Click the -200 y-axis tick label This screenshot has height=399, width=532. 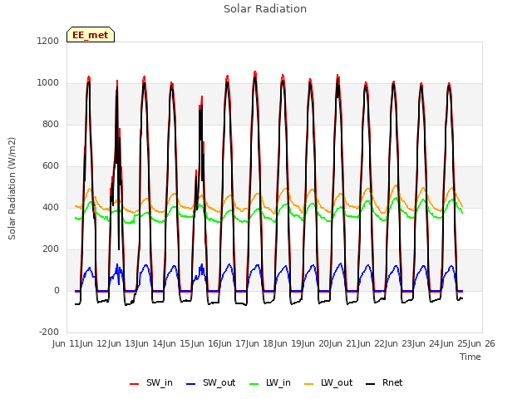click(49, 332)
